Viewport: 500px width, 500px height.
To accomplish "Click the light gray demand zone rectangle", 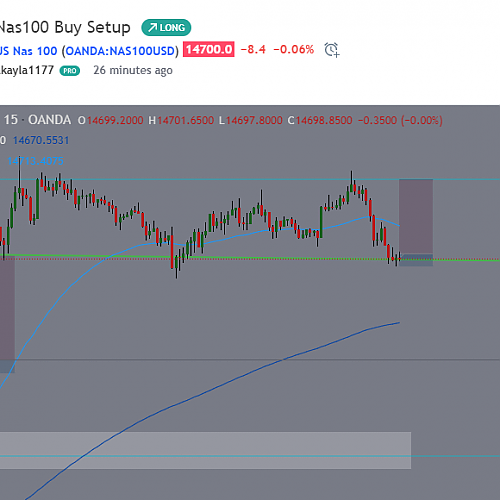I will [x=205, y=450].
